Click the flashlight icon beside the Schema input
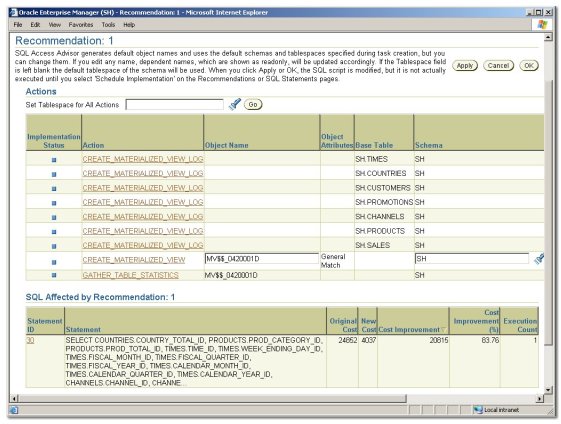 point(539,259)
